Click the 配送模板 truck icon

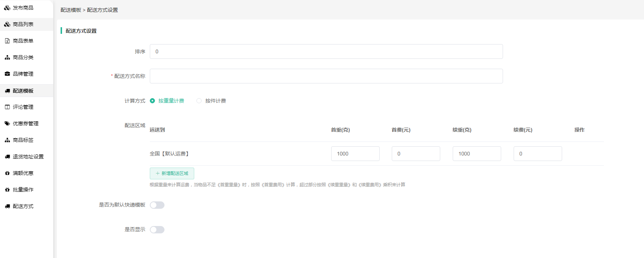tap(7, 91)
